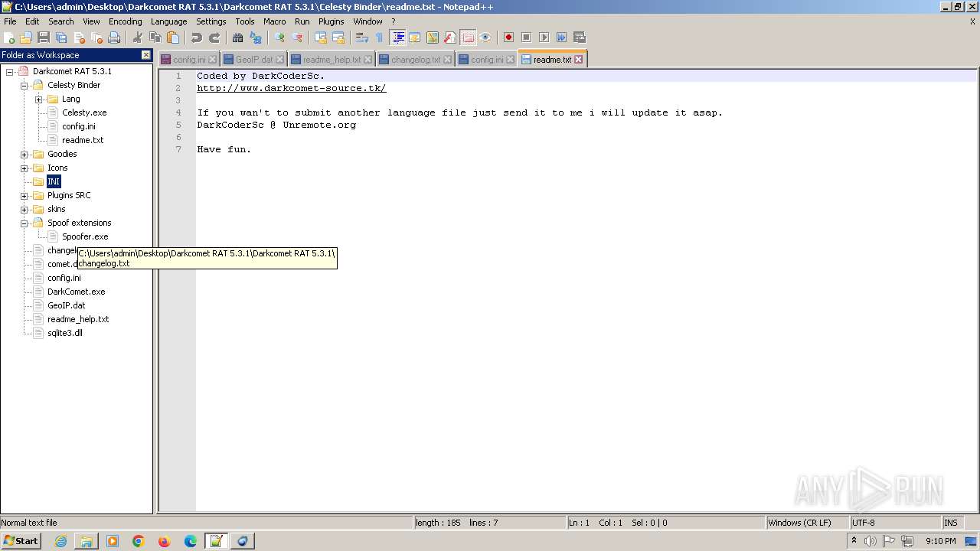Select the INI folder
This screenshot has width=980, height=551.
(x=54, y=181)
